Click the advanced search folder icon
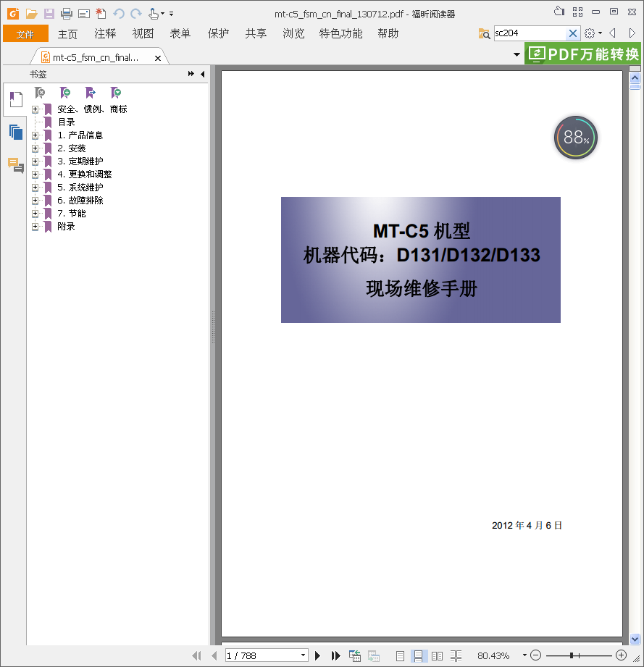The height and width of the screenshot is (667, 644). tap(484, 33)
